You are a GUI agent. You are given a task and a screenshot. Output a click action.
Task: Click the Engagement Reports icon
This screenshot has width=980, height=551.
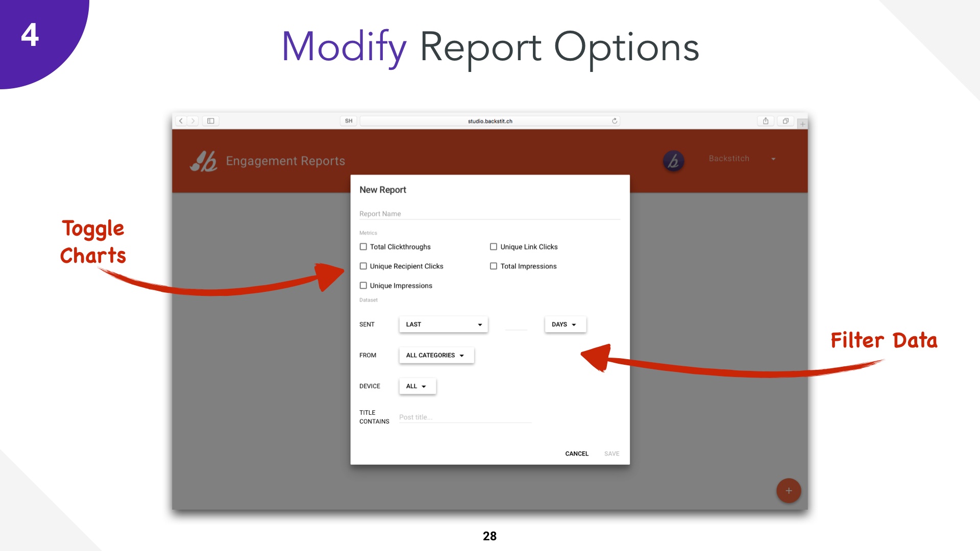205,160
